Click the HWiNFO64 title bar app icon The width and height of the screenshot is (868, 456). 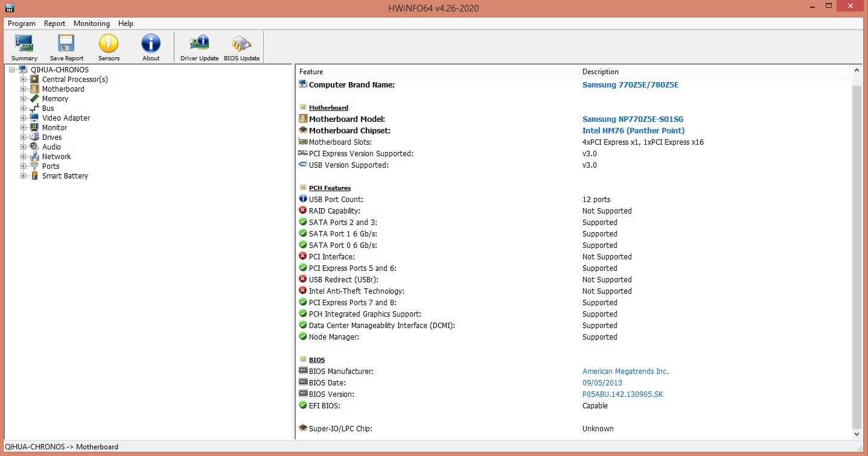pos(10,8)
